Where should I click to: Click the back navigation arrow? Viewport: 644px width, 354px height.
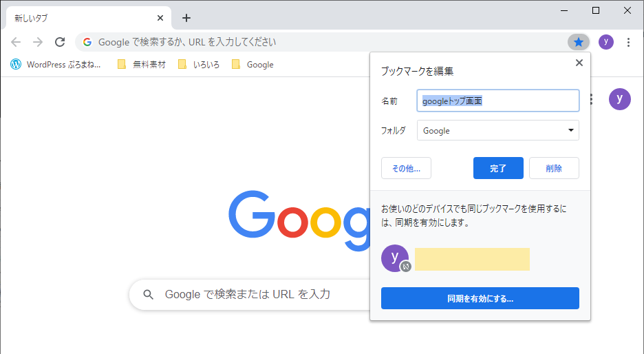tap(16, 42)
